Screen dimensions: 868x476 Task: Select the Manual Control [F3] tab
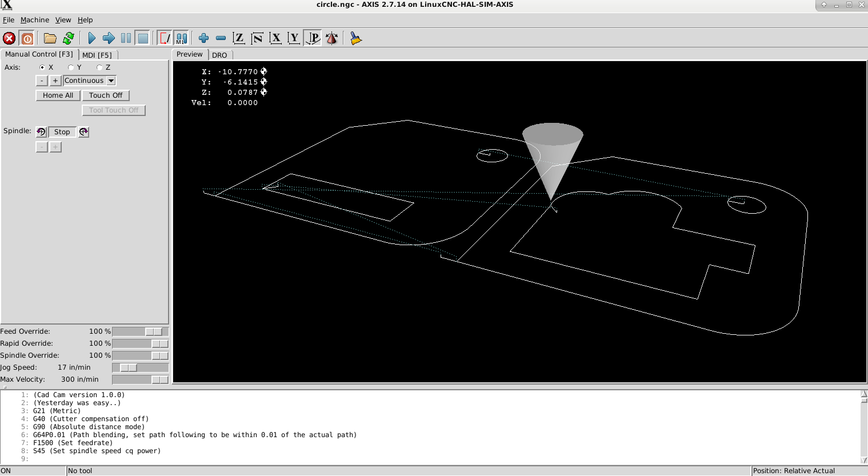[39, 54]
